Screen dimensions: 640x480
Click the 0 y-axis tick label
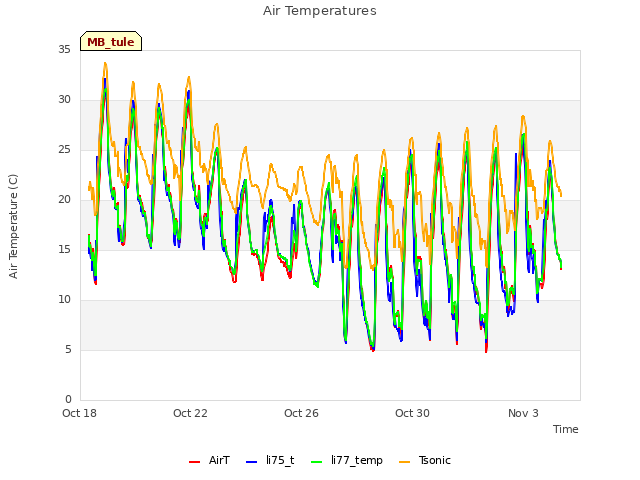(x=68, y=399)
